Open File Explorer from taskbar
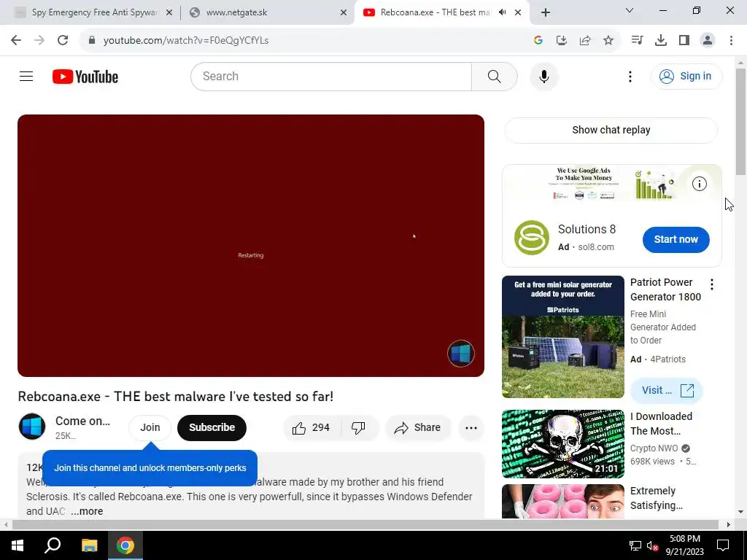This screenshot has height=560, width=747. (89, 545)
